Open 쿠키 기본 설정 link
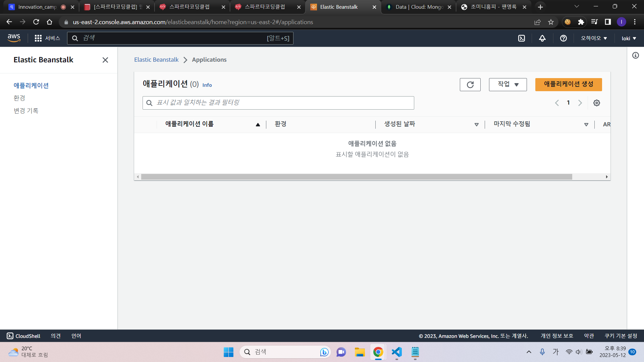This screenshot has width=644, height=362. click(x=621, y=336)
